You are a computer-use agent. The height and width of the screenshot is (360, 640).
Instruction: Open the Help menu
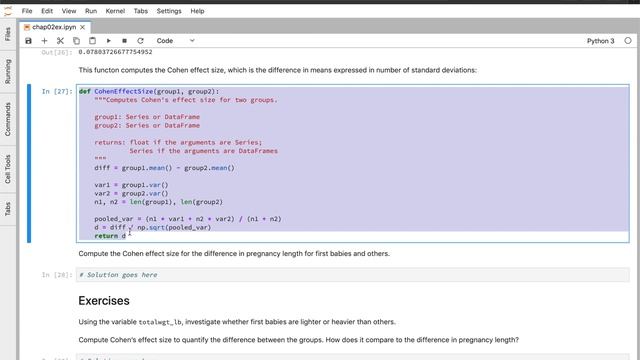[197, 11]
